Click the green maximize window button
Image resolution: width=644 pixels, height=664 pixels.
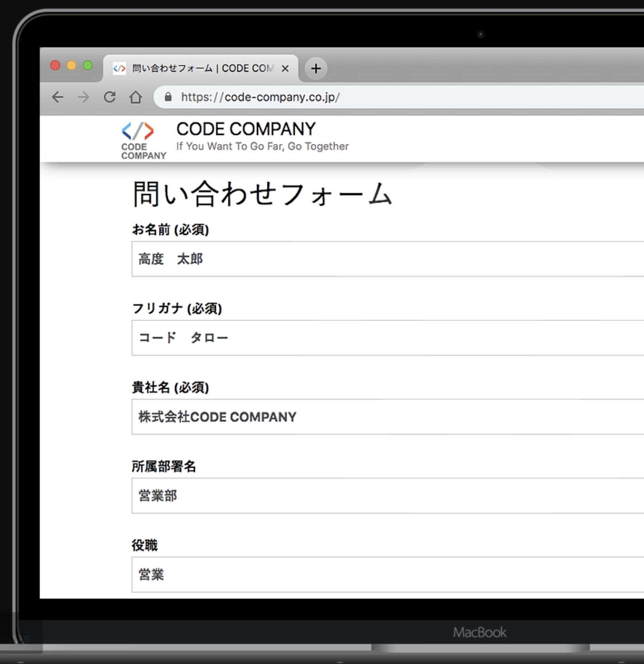88,65
